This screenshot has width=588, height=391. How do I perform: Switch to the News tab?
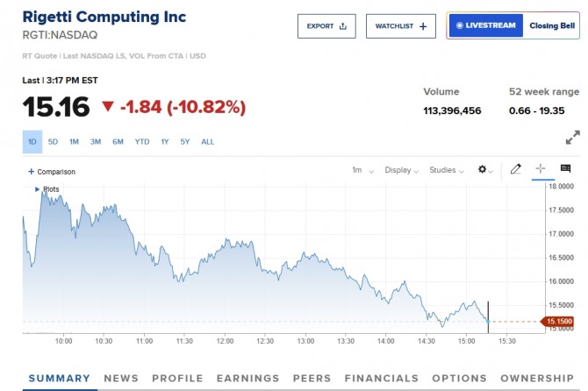[x=121, y=379]
